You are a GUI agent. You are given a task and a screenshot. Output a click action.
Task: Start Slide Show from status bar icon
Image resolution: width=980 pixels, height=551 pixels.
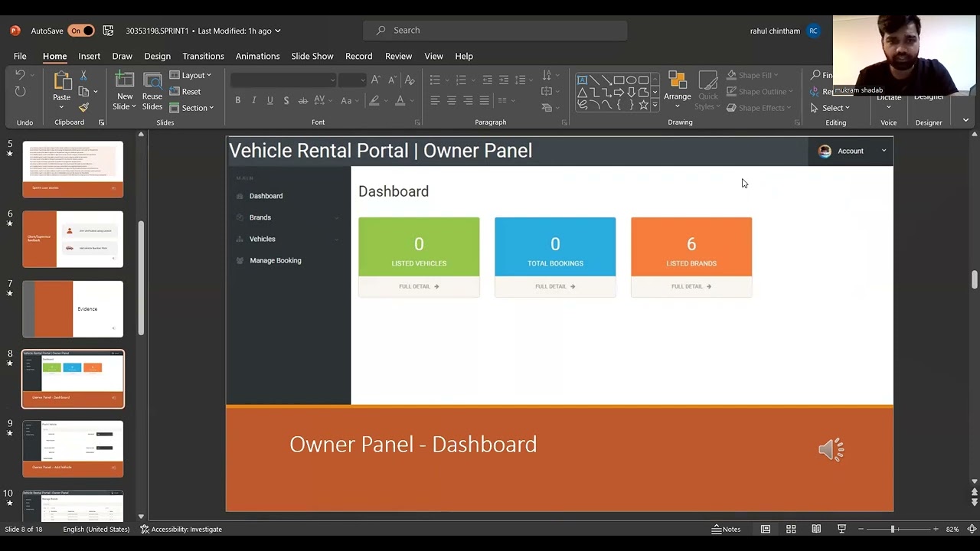click(x=841, y=529)
